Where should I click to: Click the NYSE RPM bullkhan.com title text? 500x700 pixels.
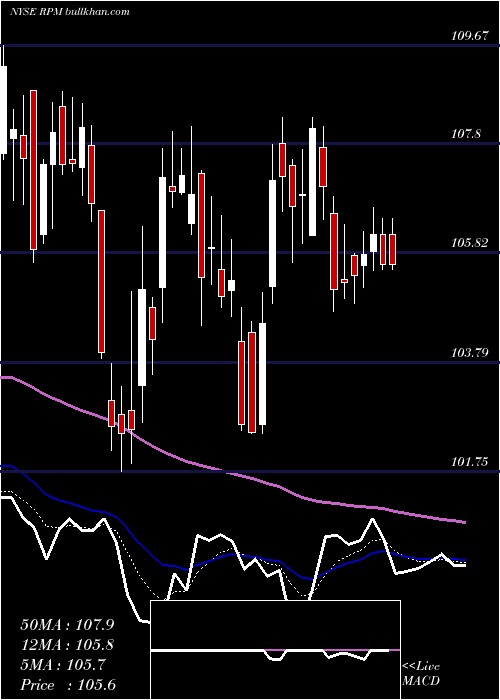70,12
